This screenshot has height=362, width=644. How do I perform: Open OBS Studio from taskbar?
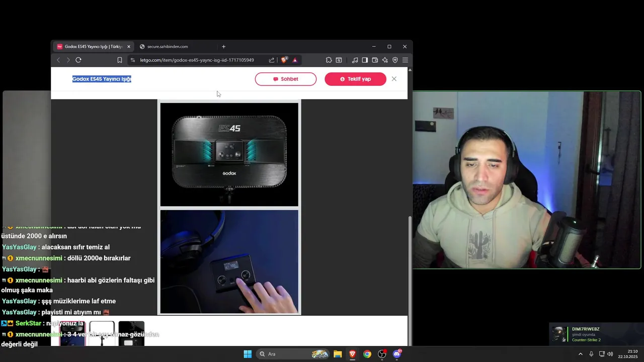382,354
